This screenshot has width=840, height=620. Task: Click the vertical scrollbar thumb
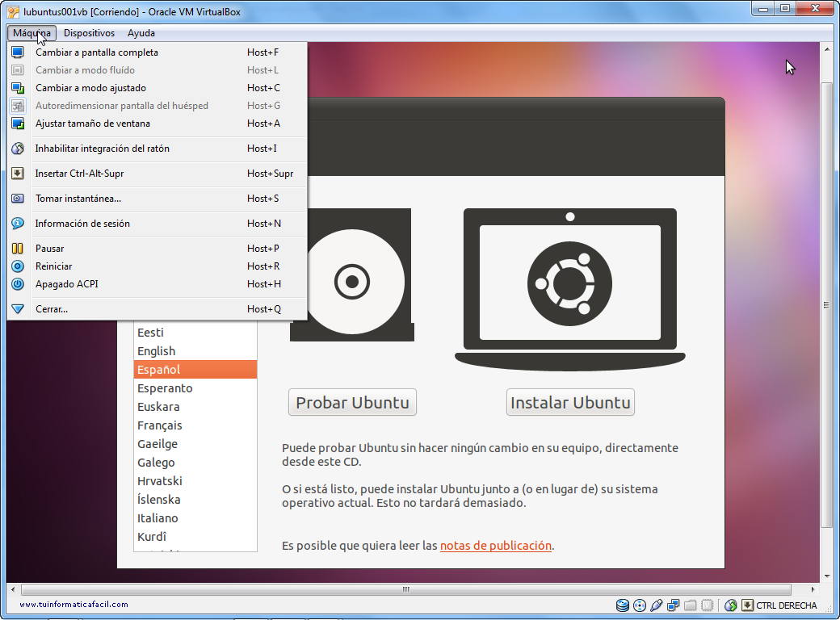click(826, 304)
